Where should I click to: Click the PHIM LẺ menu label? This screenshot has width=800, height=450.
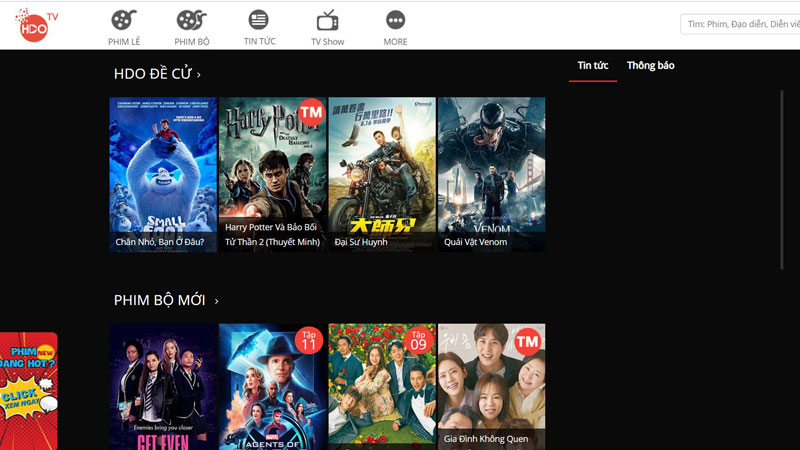124,42
